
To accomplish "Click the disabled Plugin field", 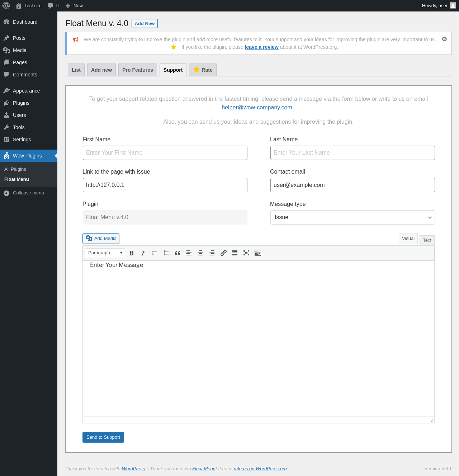I will point(165,217).
